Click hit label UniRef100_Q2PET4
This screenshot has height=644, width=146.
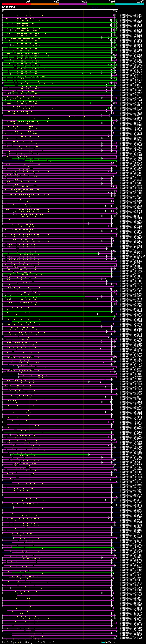(131, 87)
